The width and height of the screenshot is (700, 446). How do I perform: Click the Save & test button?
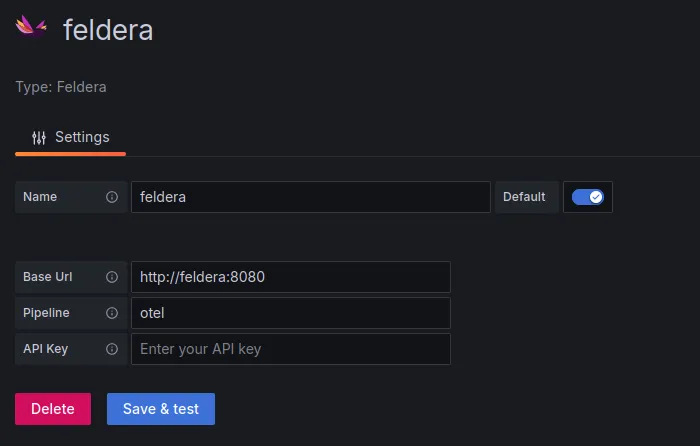click(x=161, y=409)
